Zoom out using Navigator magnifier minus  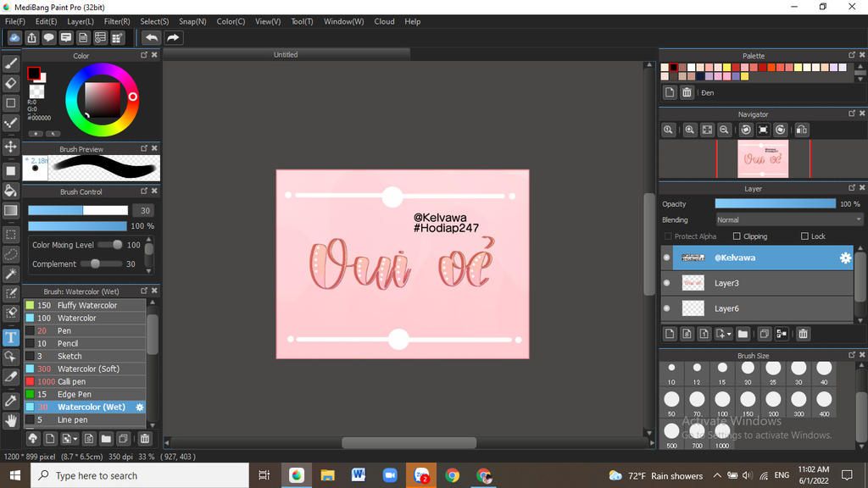coord(724,130)
